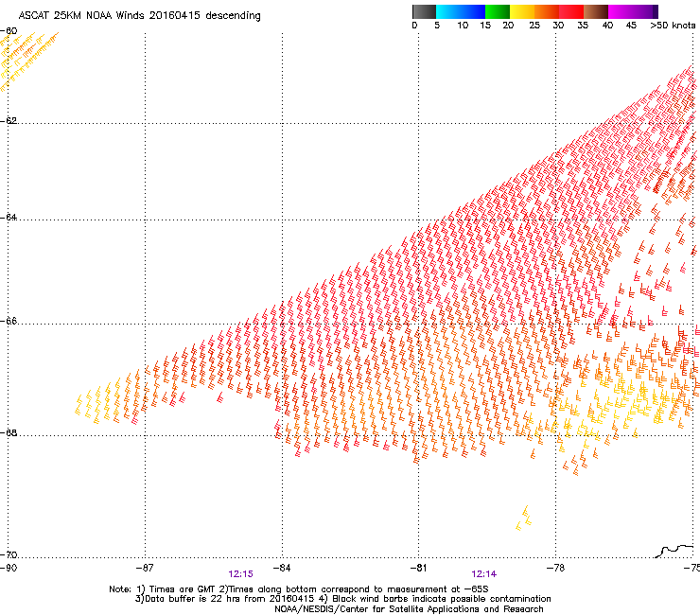Click the note line starting 'Note: 1) Times are GMT'
The image size is (700, 615).
299,589
